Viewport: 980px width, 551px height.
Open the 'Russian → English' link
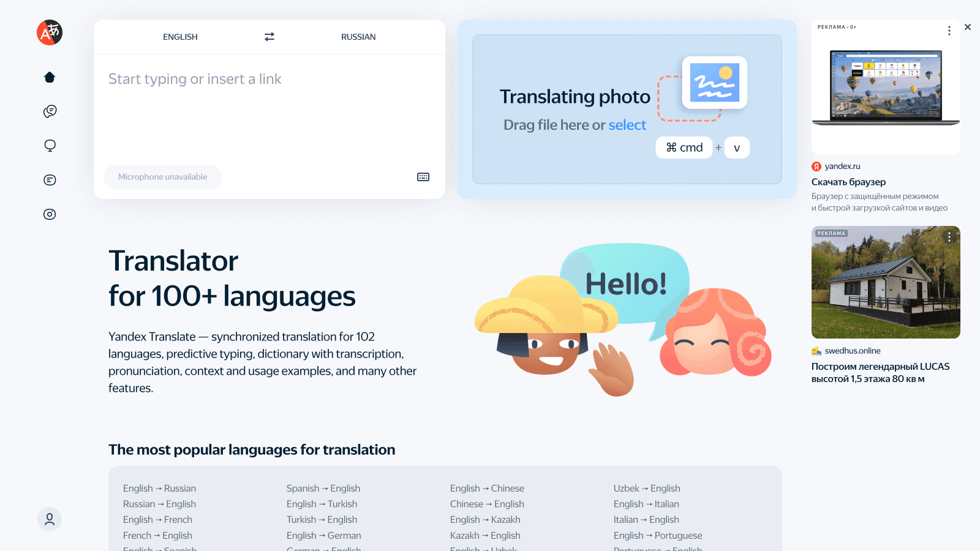[159, 504]
